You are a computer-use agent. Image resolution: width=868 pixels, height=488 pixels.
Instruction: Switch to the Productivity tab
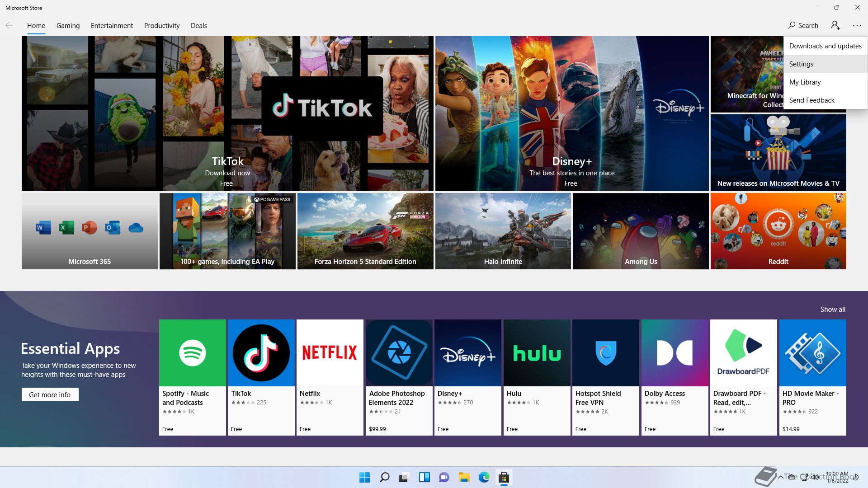[x=162, y=26]
